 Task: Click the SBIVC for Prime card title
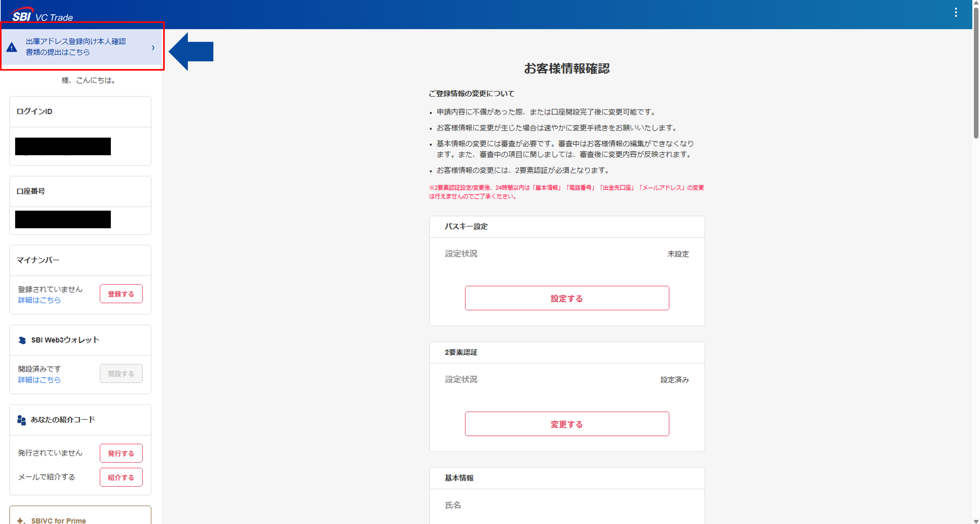tap(59, 521)
